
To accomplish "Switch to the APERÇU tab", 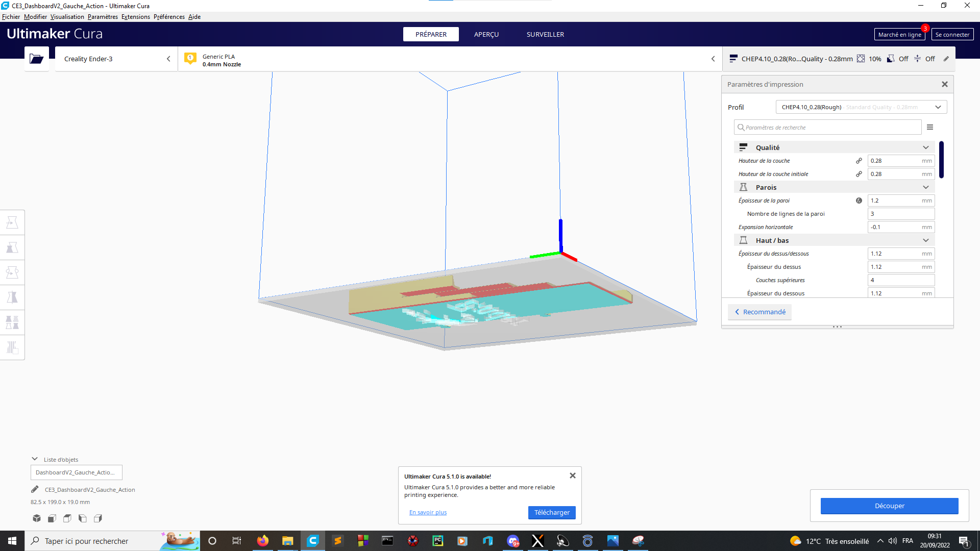I will [x=486, y=34].
